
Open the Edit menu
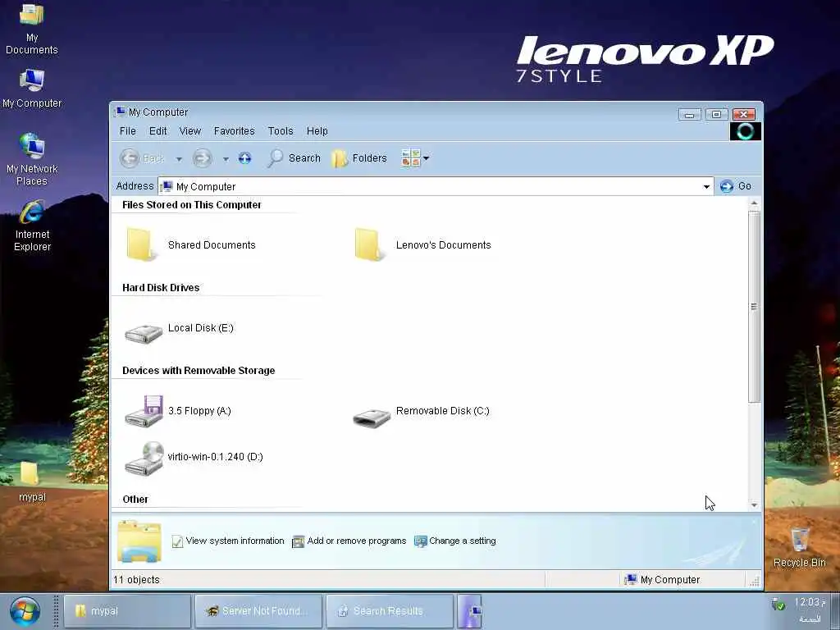pyautogui.click(x=157, y=130)
